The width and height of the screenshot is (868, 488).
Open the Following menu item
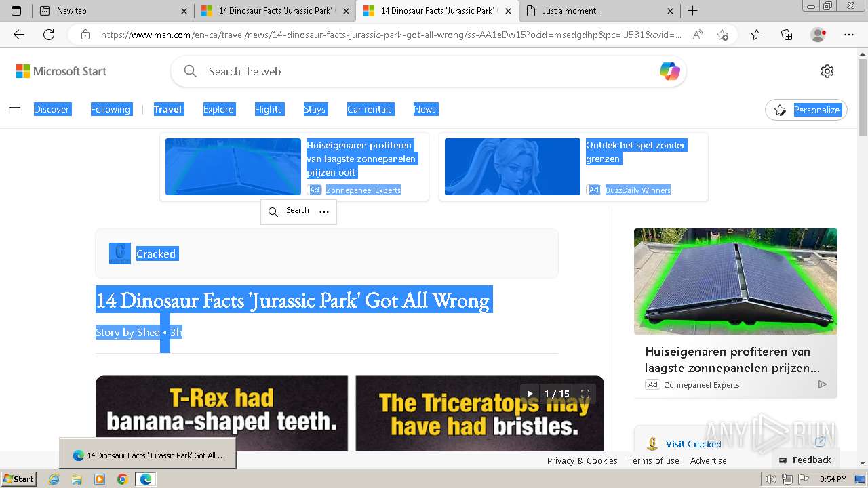[111, 109]
